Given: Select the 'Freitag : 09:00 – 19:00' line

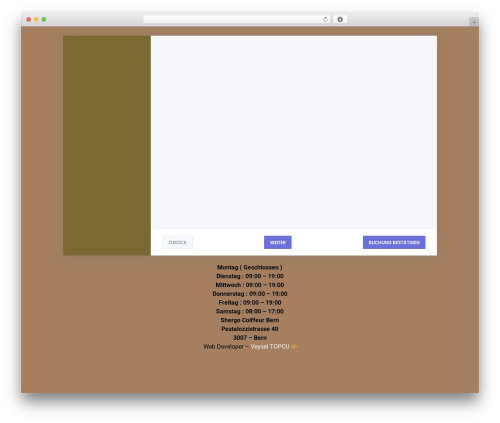Looking at the screenshot, I should pyautogui.click(x=250, y=303).
